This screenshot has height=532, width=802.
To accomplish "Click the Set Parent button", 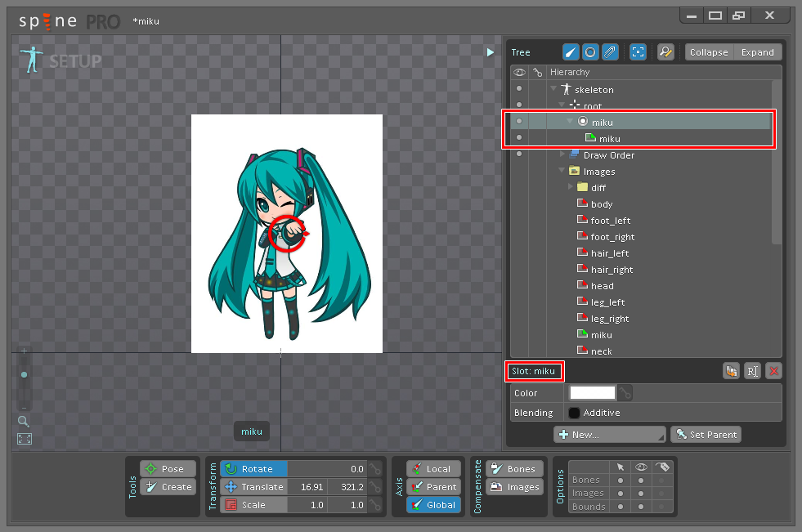I will click(x=706, y=435).
